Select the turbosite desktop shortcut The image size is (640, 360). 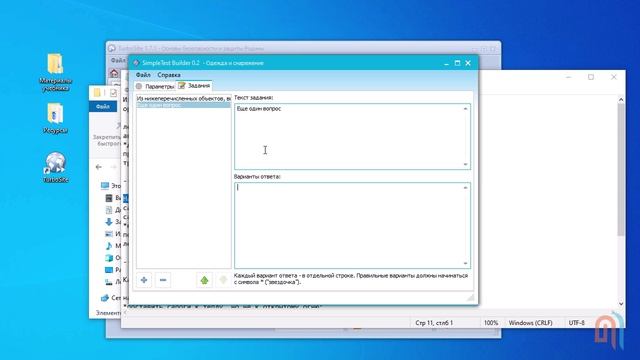pyautogui.click(x=56, y=167)
